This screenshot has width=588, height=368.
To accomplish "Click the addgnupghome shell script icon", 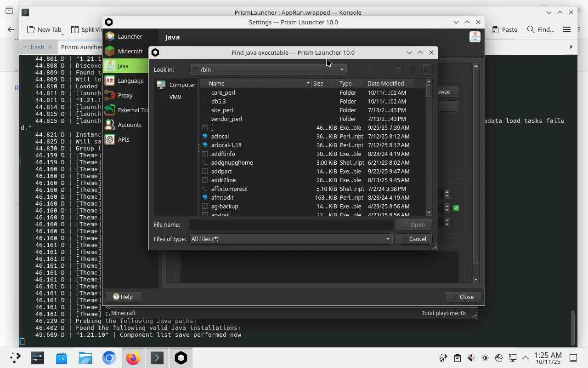I will point(205,162).
